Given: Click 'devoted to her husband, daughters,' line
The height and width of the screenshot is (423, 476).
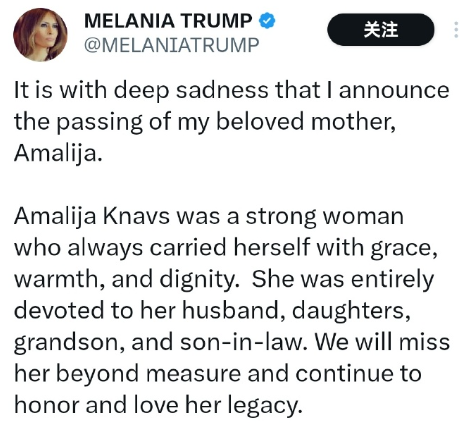Looking at the screenshot, I should pos(212,311).
